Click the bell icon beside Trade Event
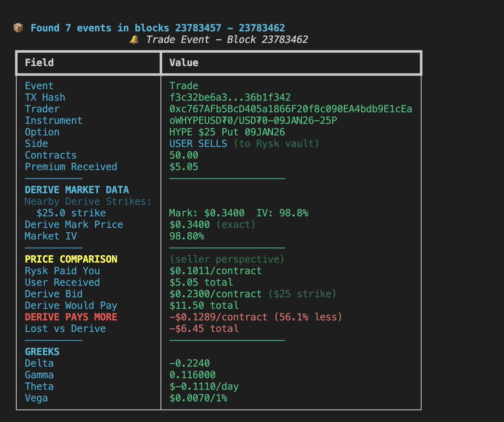 pyautogui.click(x=134, y=40)
